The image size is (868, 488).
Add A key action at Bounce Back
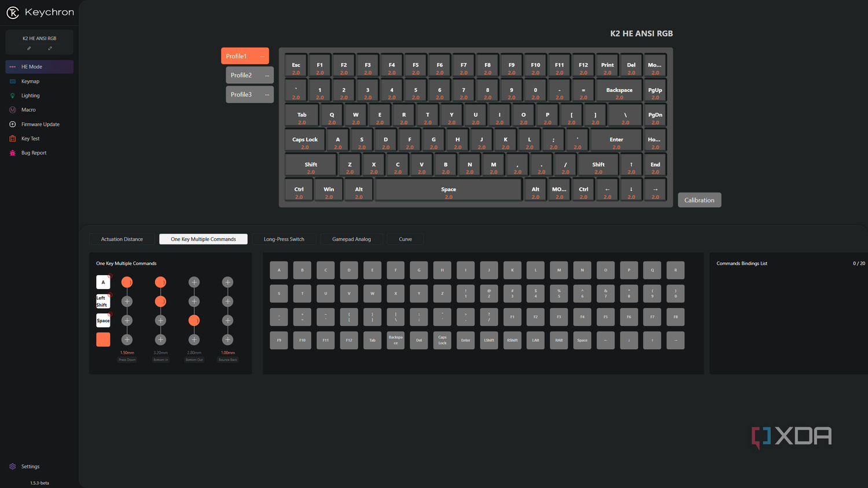coord(228,282)
